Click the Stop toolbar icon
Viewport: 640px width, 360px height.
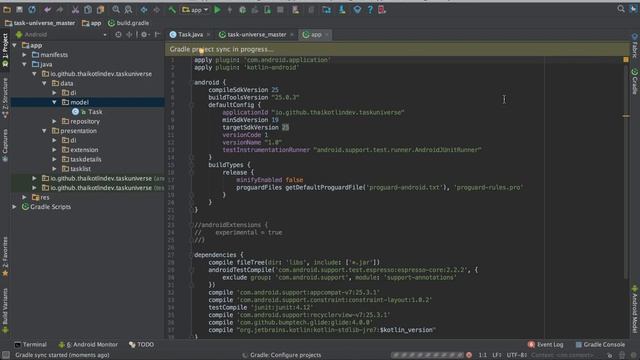point(280,10)
